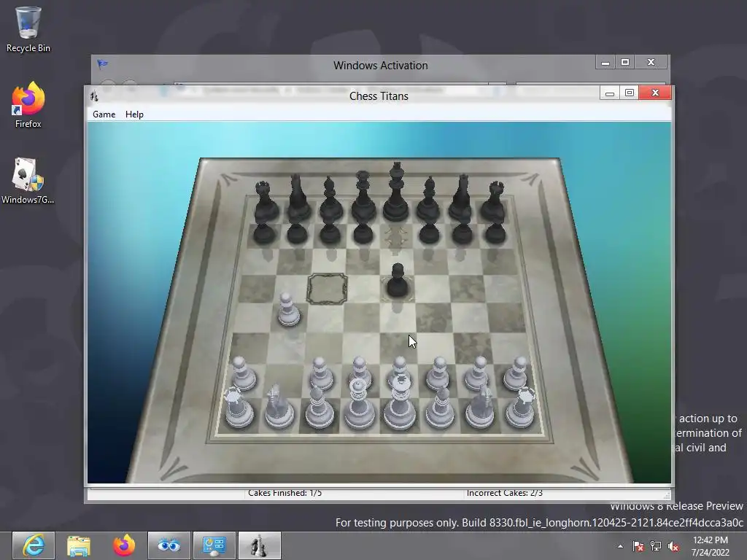Click the black rook on a8
Viewport: 747px width, 560px height.
(266, 202)
